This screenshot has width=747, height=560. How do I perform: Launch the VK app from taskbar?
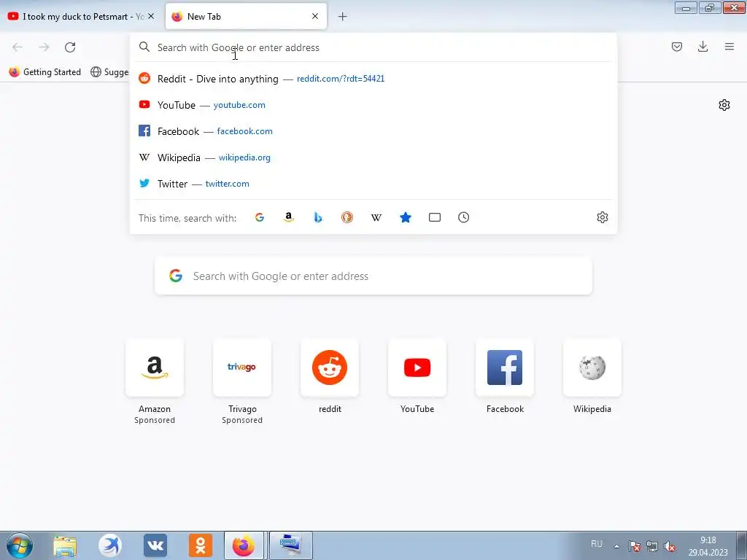(155, 545)
